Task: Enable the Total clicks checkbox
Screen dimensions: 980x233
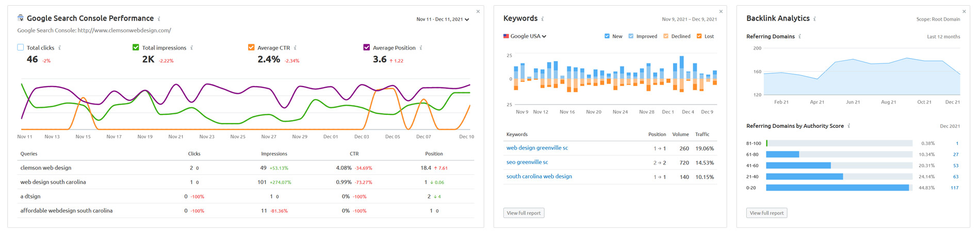Action: click(x=21, y=47)
